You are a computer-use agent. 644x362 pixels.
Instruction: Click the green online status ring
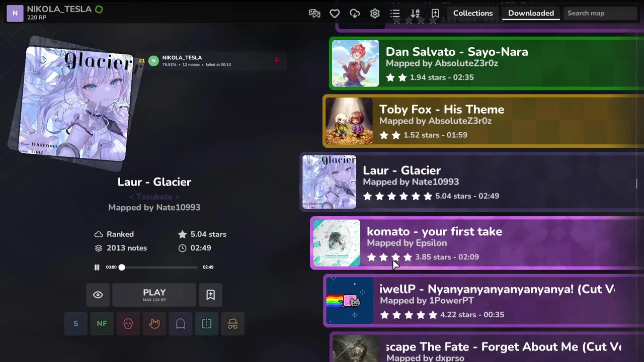pyautogui.click(x=99, y=9)
